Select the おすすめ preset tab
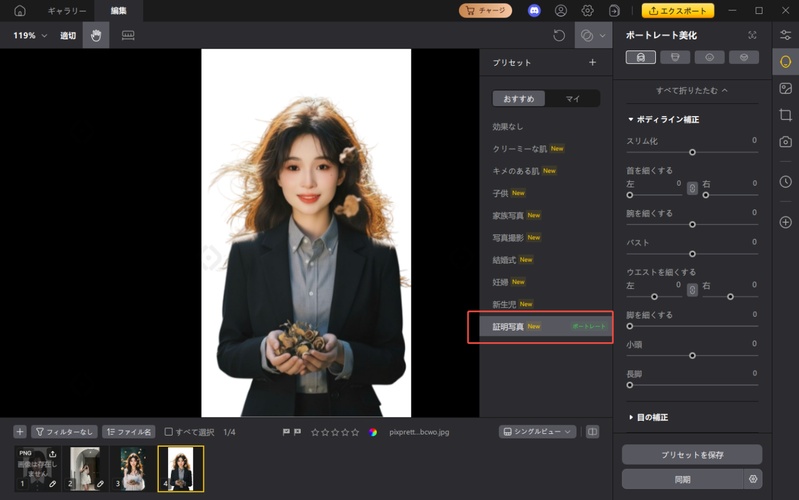This screenshot has width=799, height=500. (519, 99)
